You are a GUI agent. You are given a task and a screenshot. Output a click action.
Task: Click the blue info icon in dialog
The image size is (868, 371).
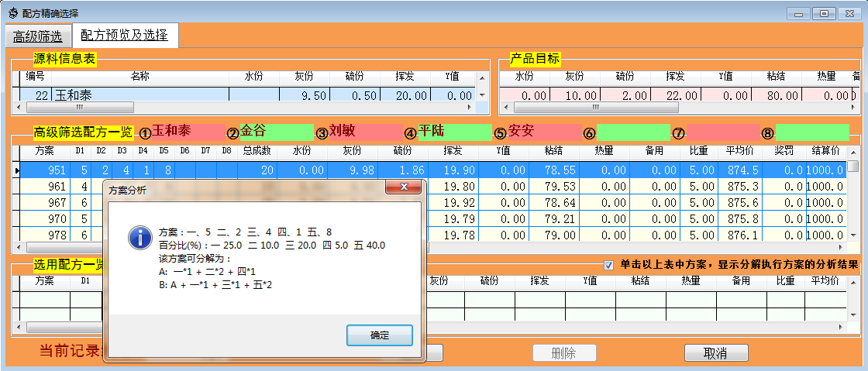tap(139, 238)
